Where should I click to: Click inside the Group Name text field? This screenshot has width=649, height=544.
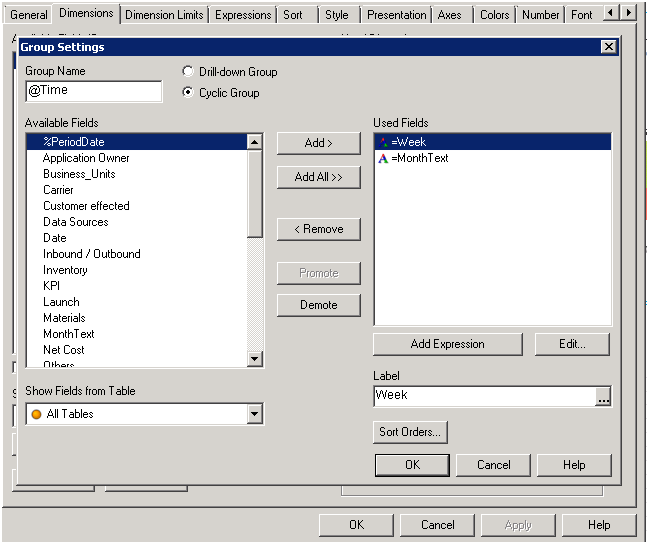point(93,91)
